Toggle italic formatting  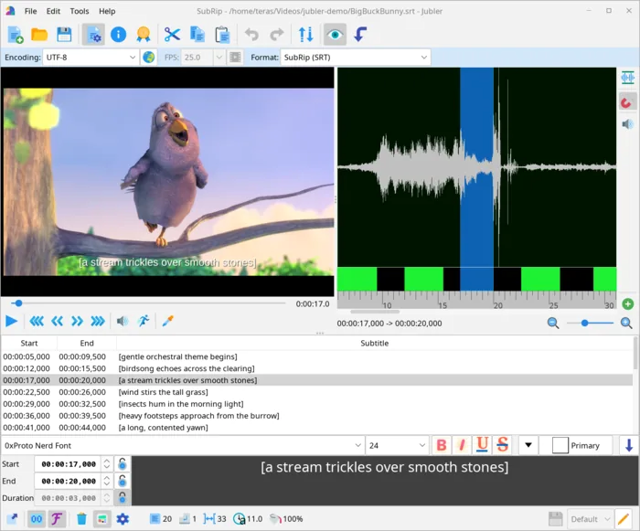point(462,445)
